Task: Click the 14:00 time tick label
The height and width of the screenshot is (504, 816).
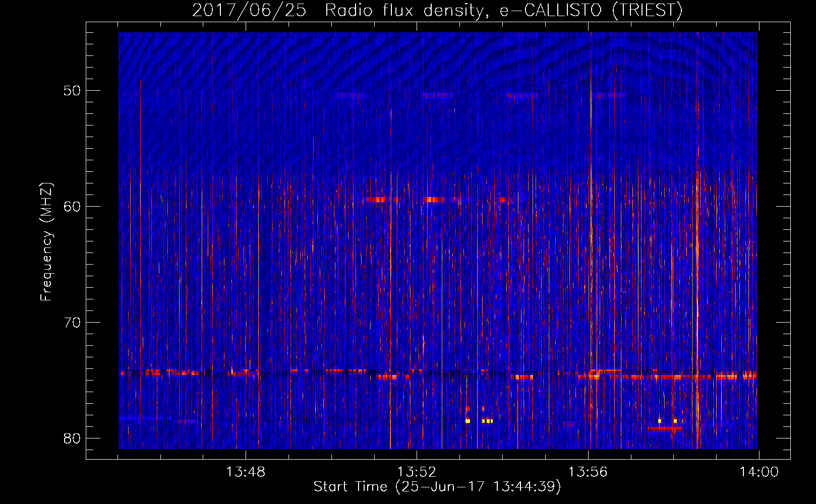Action: pos(759,472)
